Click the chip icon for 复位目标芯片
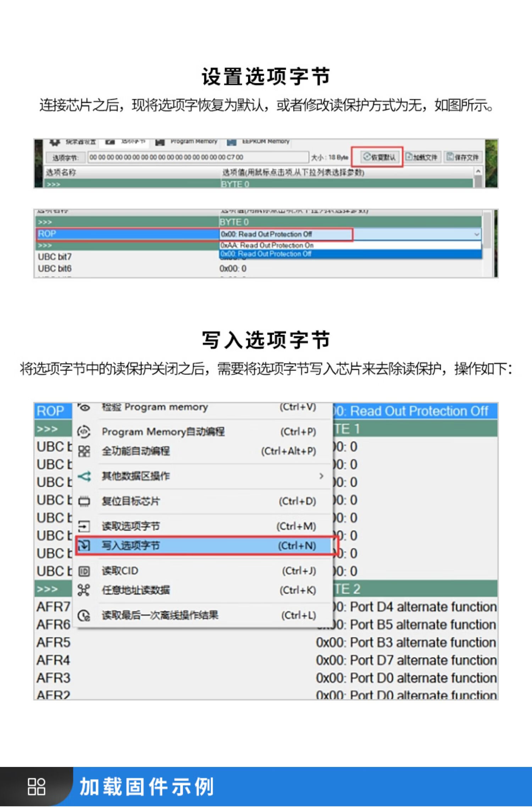532x807 pixels. 84,501
